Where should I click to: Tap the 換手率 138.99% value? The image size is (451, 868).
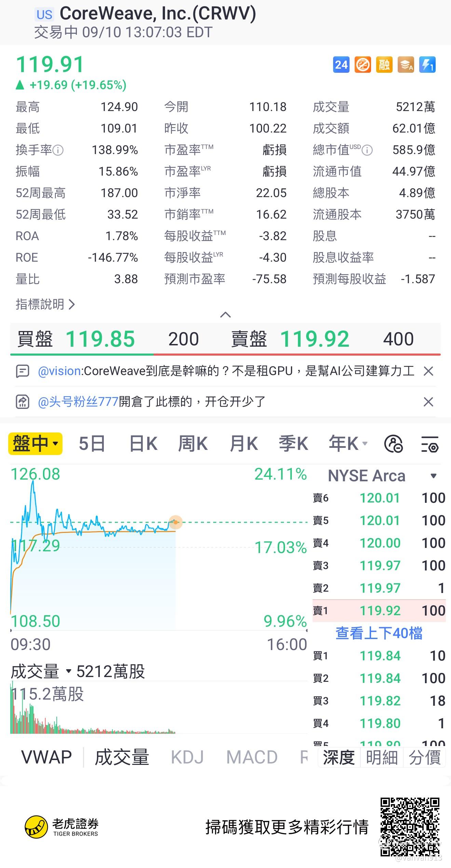tap(115, 150)
